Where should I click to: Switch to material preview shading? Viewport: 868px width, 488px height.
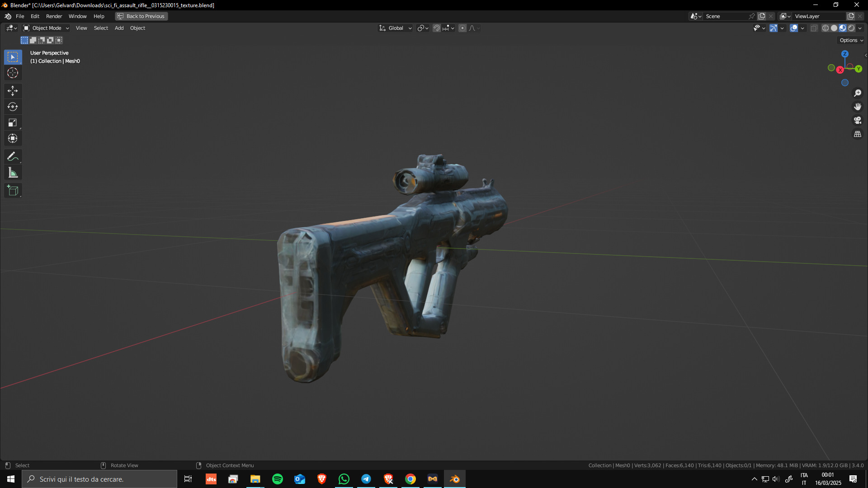(x=843, y=28)
